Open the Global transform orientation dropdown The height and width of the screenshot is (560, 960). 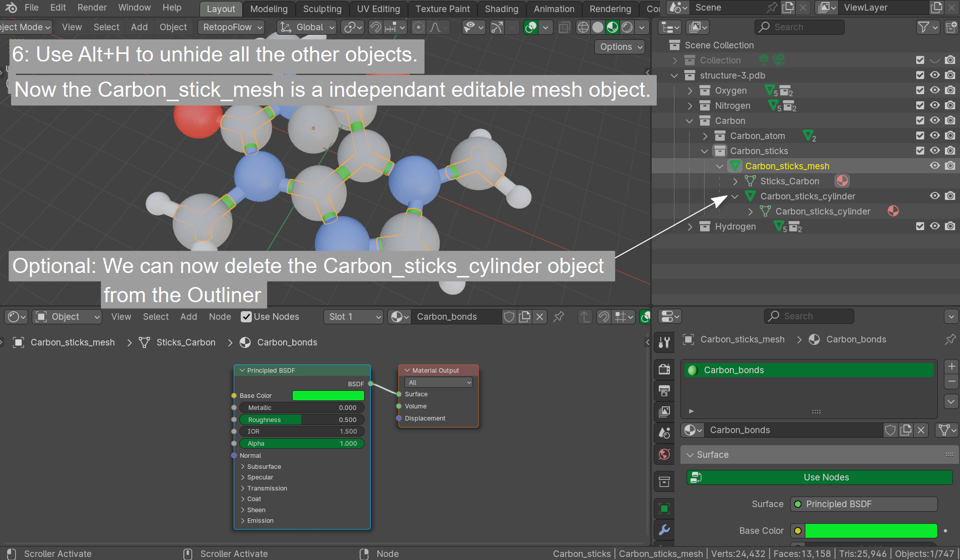pos(307,27)
